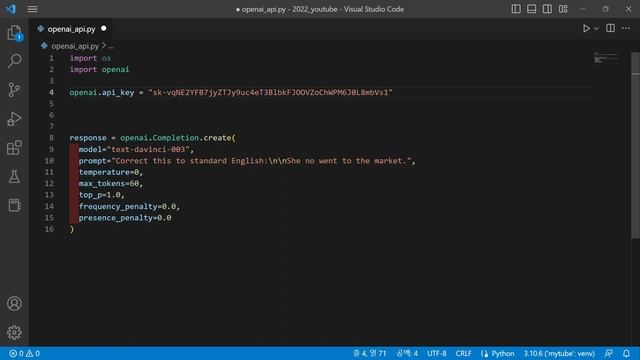The height and width of the screenshot is (360, 640).
Task: Change the CRLF end of line sequence
Action: click(463, 353)
